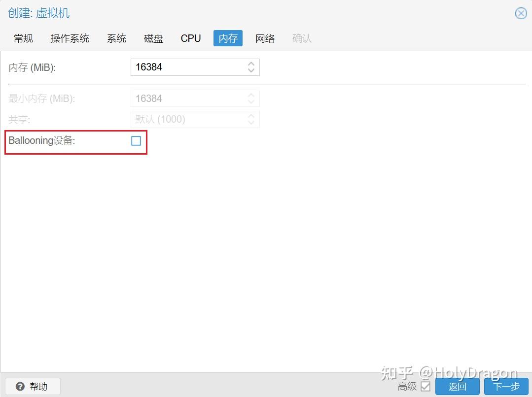Toggle the Ballooning device option
This screenshot has height=397, width=532.
tap(136, 141)
